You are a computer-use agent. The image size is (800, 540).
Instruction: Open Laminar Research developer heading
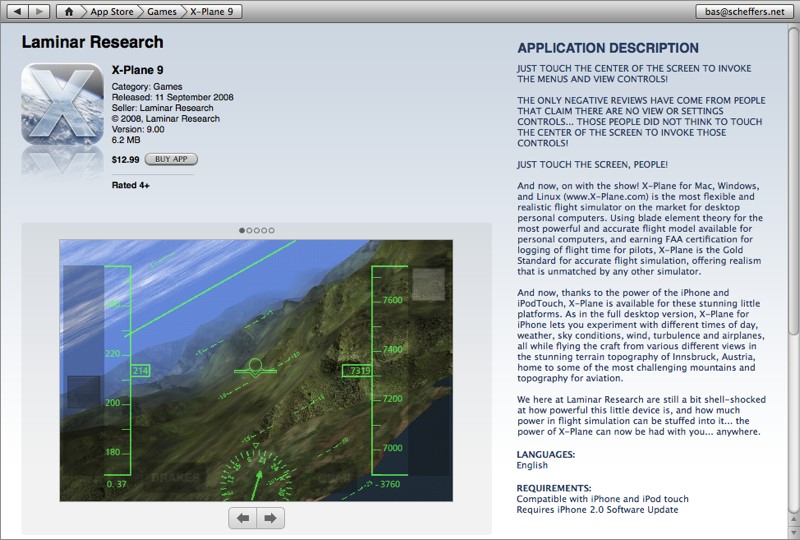click(x=92, y=42)
